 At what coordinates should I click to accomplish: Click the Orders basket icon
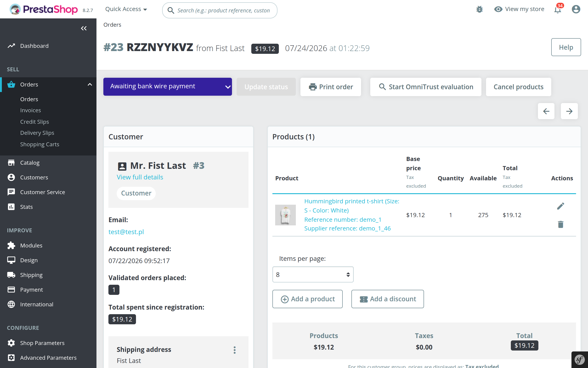11,84
